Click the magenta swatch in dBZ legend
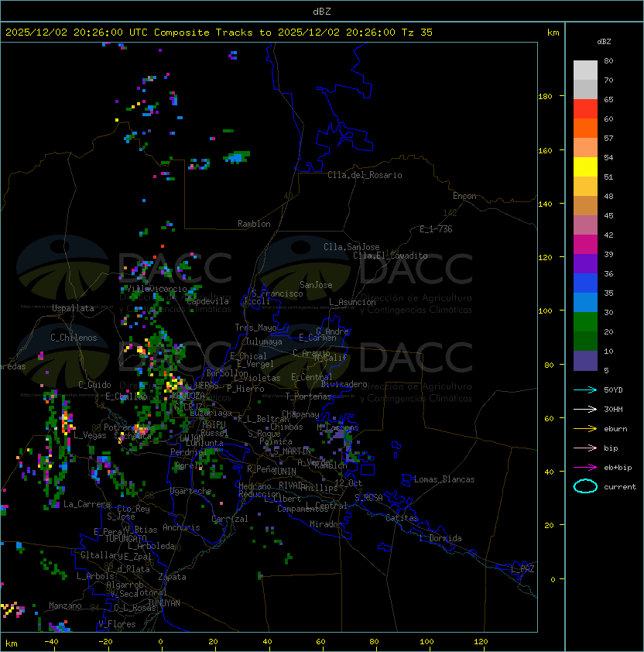 (585, 244)
